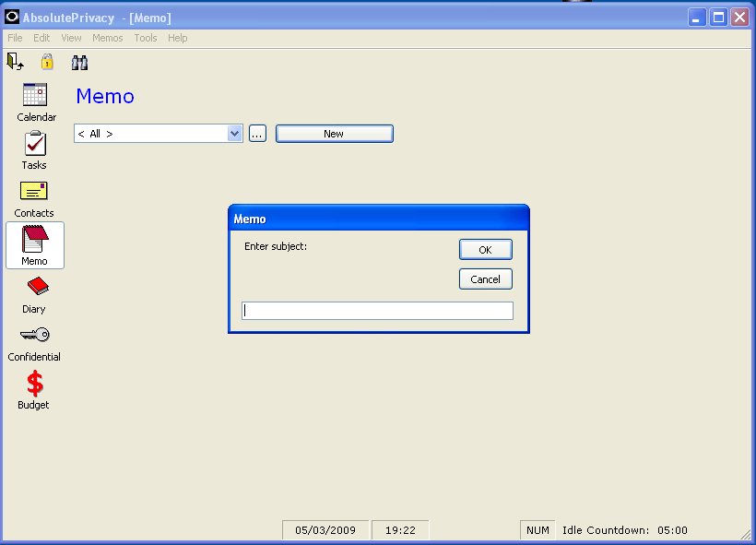756x545 pixels.
Task: Close the AbsolutePrivacy window
Action: pos(740,18)
